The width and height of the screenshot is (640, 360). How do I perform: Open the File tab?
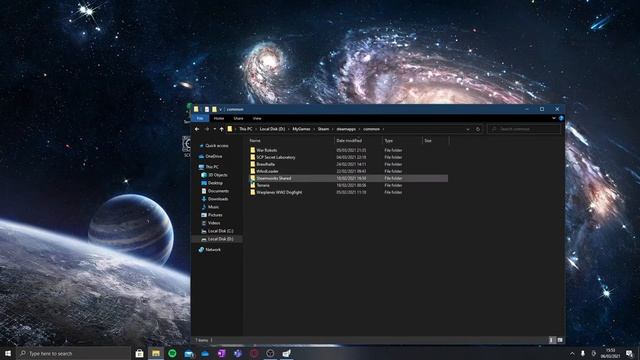pos(200,118)
